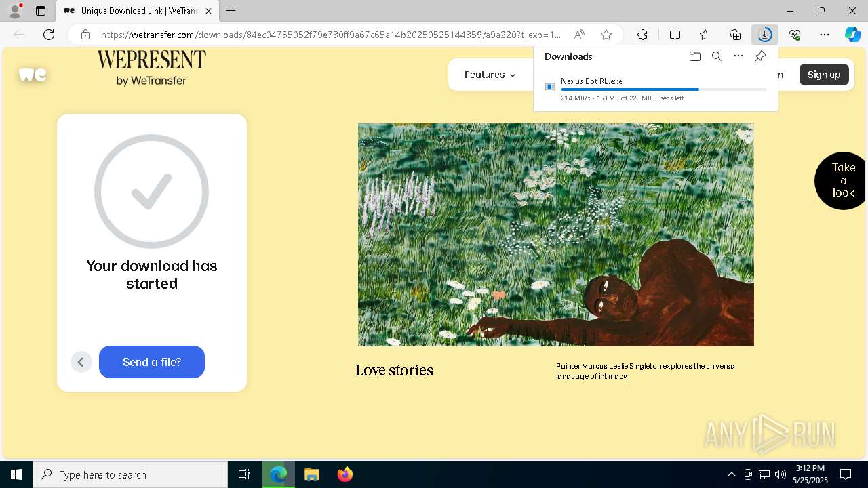Expand the Features dropdown menu
The image size is (868, 488).
coord(490,75)
